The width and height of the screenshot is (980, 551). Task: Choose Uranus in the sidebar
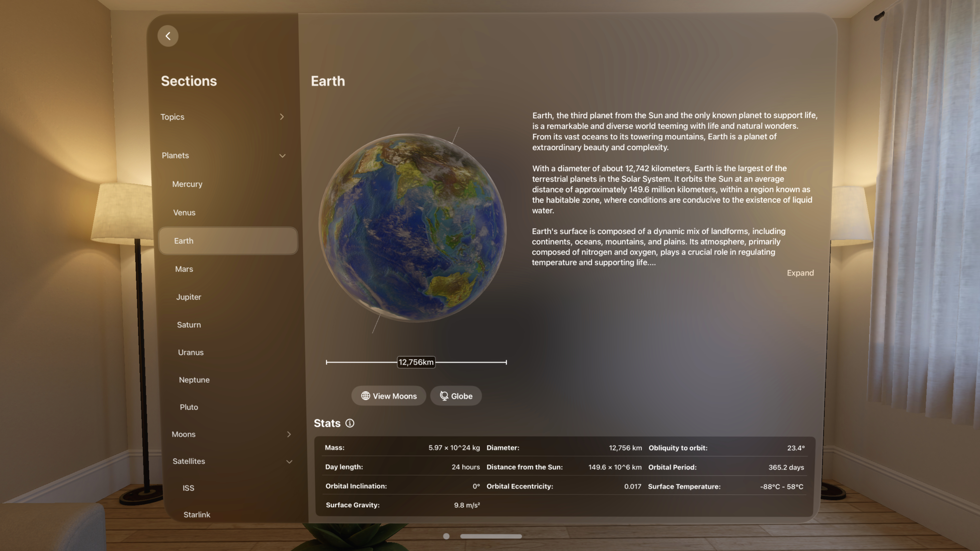point(191,353)
